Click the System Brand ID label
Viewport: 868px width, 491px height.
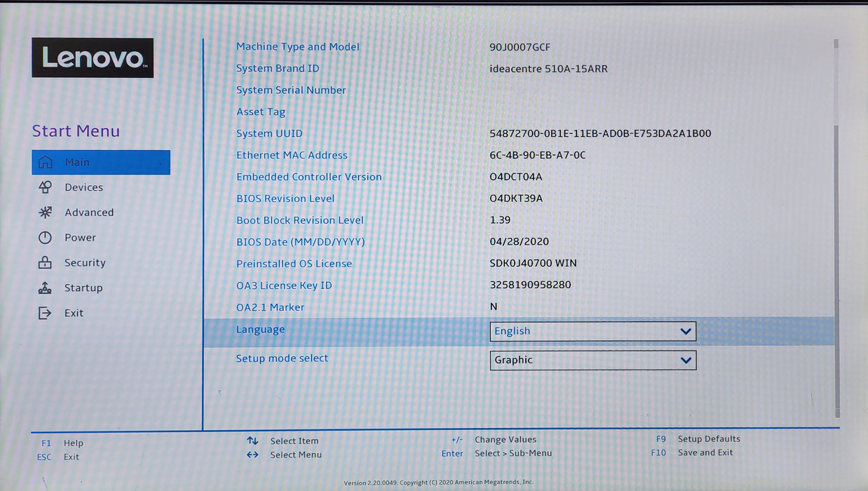[x=278, y=69]
